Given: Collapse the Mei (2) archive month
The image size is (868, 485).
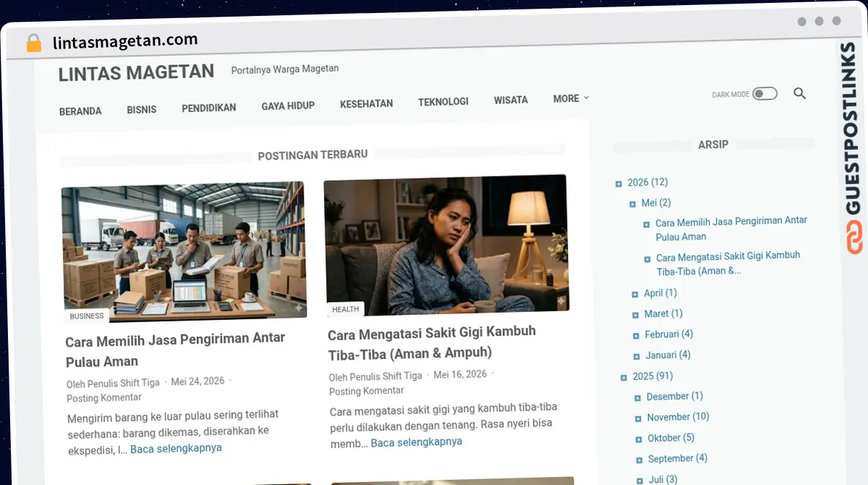Looking at the screenshot, I should pyautogui.click(x=633, y=204).
